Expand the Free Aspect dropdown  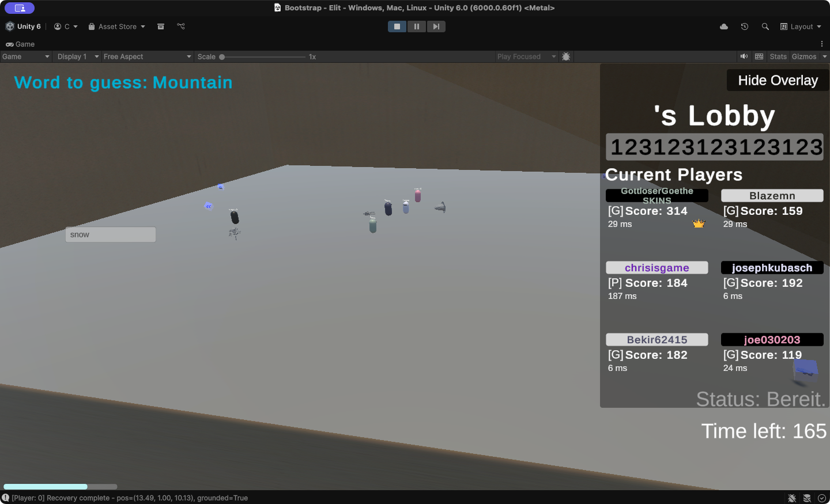click(147, 56)
